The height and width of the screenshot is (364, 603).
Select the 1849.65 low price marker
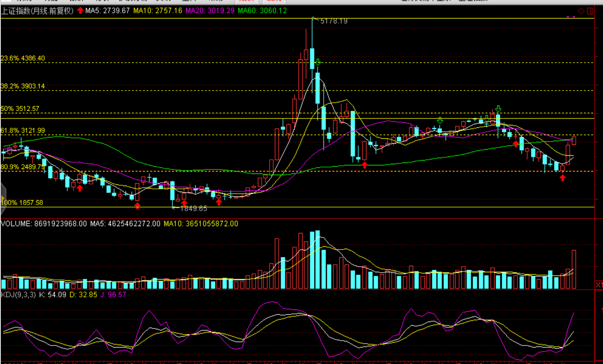193,208
